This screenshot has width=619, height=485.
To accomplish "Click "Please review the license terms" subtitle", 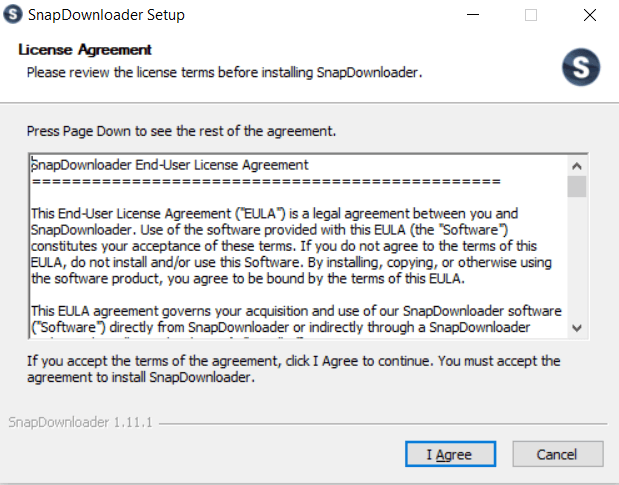I will click(x=224, y=73).
